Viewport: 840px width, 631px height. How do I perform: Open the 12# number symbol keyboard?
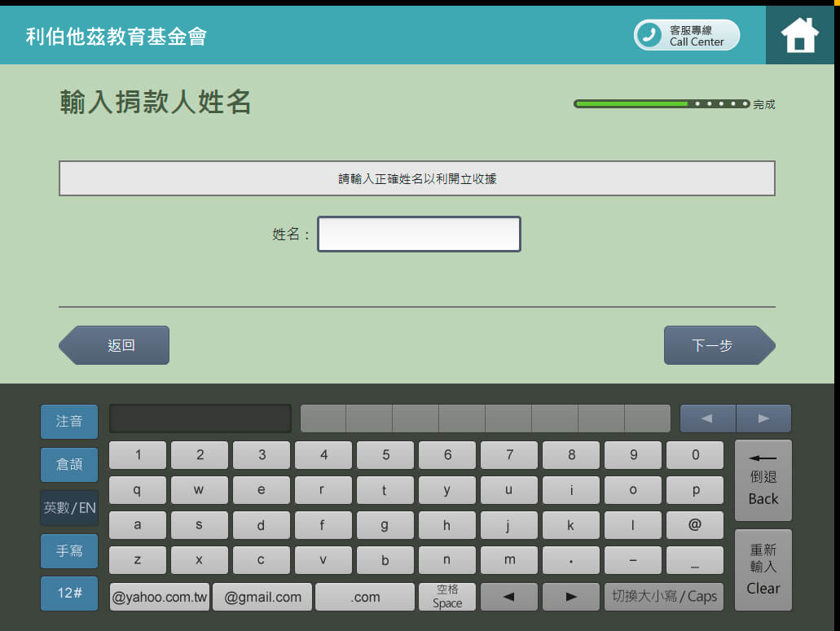[x=69, y=594]
